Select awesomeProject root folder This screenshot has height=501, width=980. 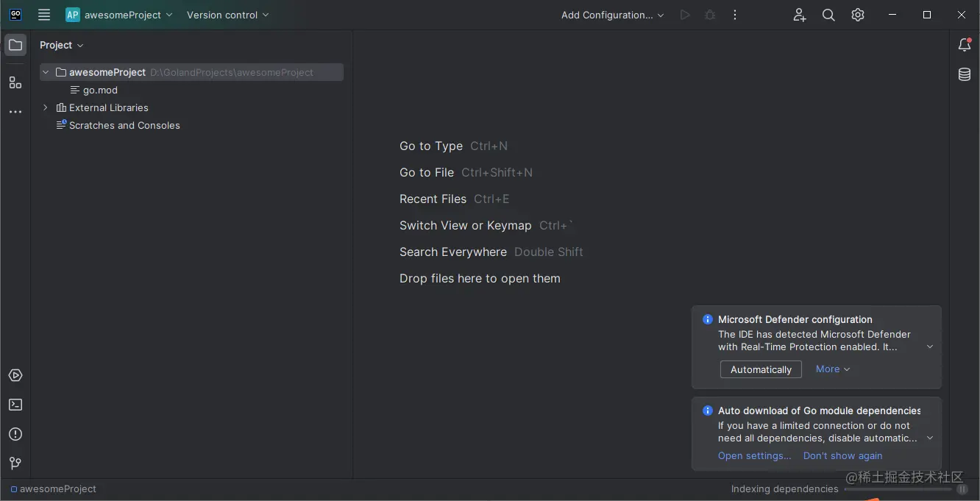coord(191,72)
